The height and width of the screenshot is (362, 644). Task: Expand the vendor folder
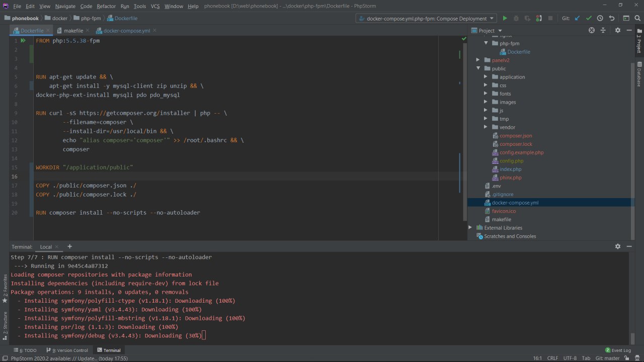pos(486,127)
